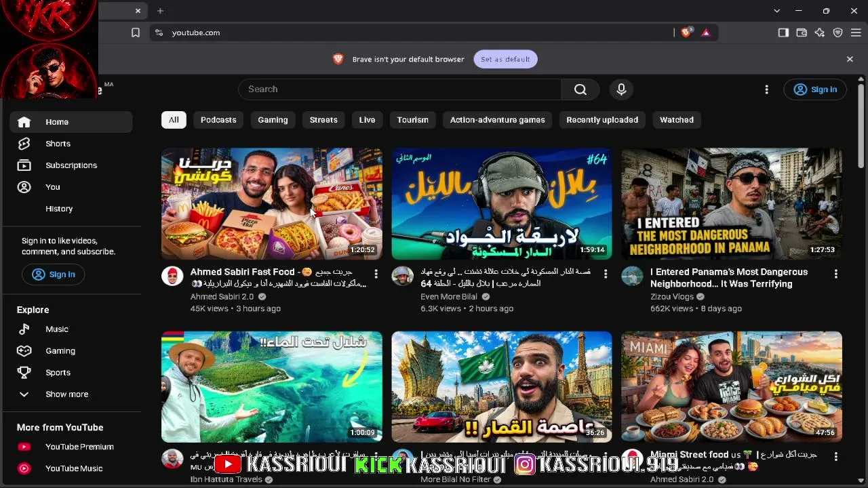The height and width of the screenshot is (488, 868).
Task: Show the Brave sidebar panel
Action: tap(783, 33)
